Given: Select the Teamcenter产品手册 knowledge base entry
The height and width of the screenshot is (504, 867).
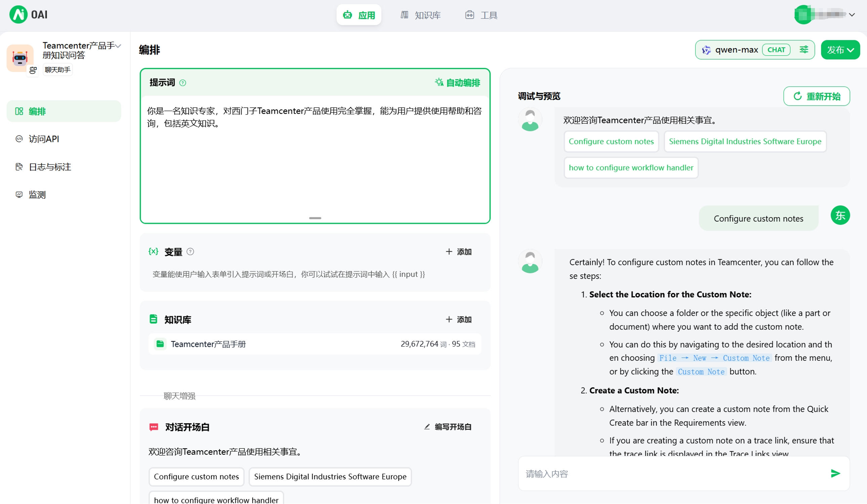Looking at the screenshot, I should pos(315,344).
